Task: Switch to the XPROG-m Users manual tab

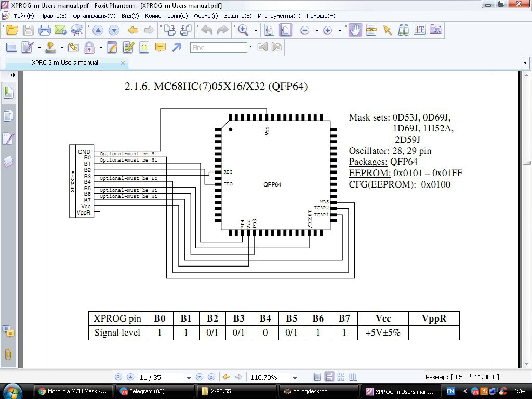Action: pyautogui.click(x=65, y=63)
